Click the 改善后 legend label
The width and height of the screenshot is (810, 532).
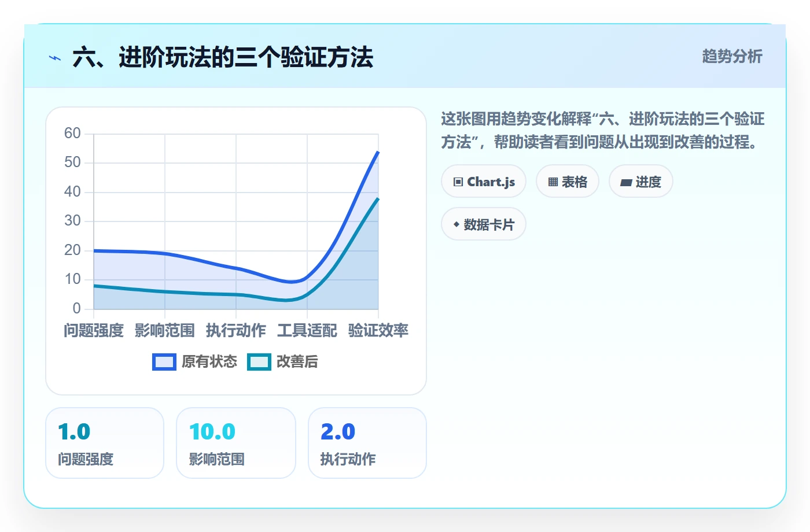[x=297, y=362]
